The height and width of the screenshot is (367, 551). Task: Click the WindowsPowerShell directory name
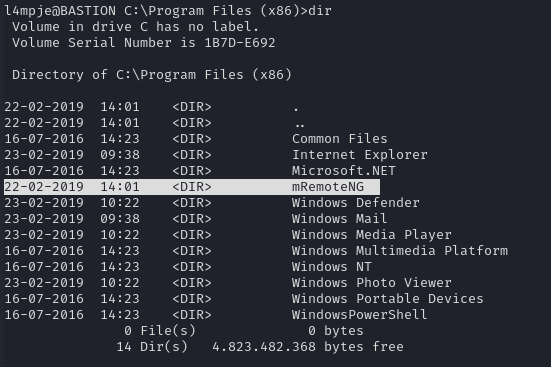(359, 315)
